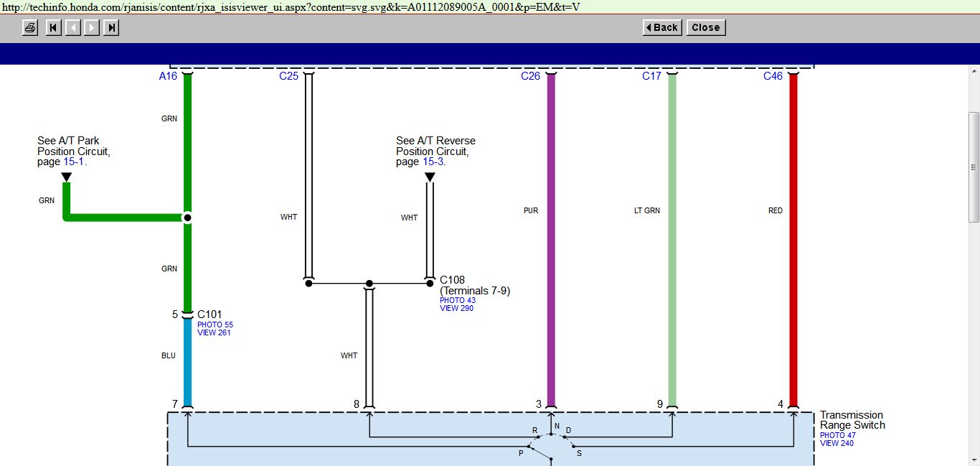
Task: Go to the previous page arrow
Action: coord(72,28)
